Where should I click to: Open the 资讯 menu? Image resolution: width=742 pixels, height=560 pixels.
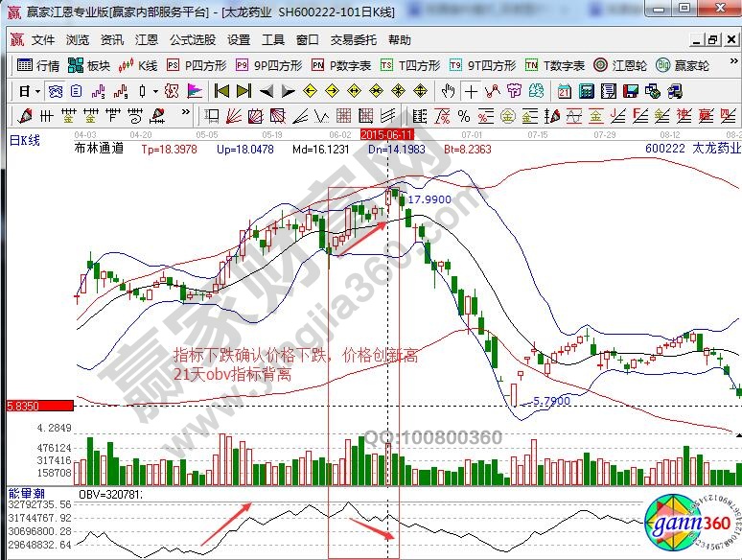click(x=112, y=40)
